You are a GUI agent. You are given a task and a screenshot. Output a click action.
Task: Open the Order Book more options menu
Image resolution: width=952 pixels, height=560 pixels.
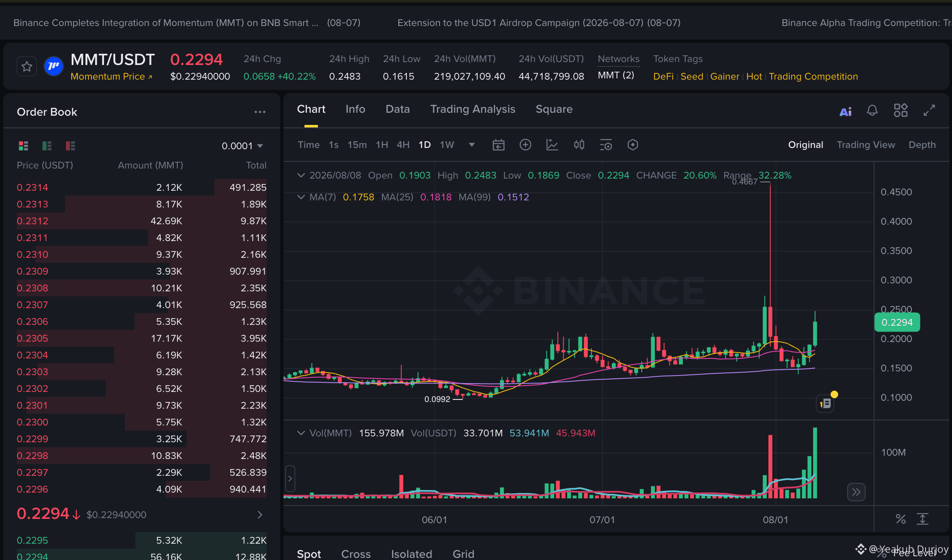click(x=260, y=112)
